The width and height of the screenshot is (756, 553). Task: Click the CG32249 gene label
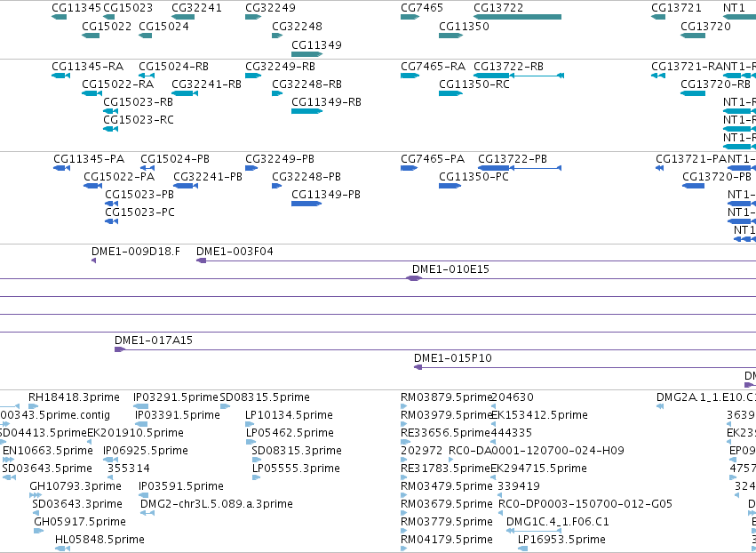point(270,8)
